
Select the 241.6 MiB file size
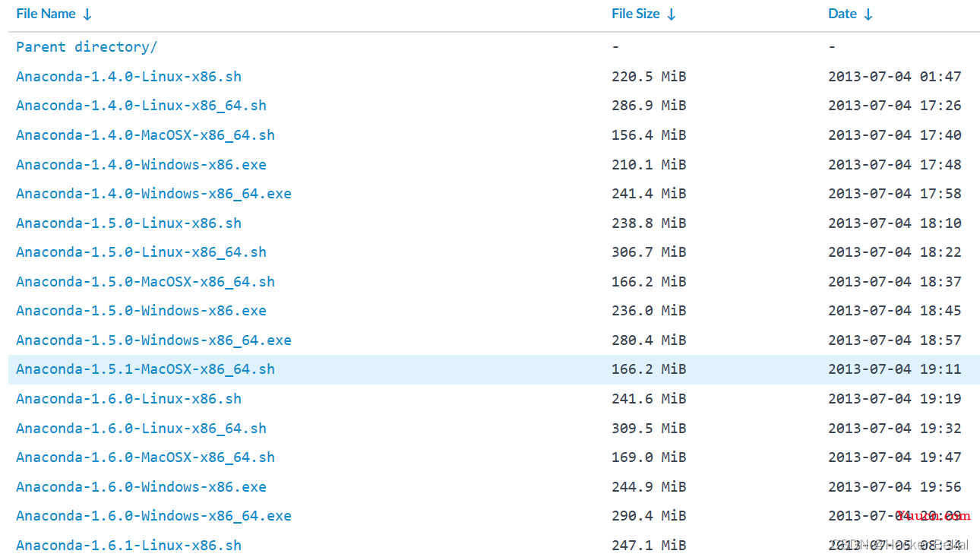point(649,399)
